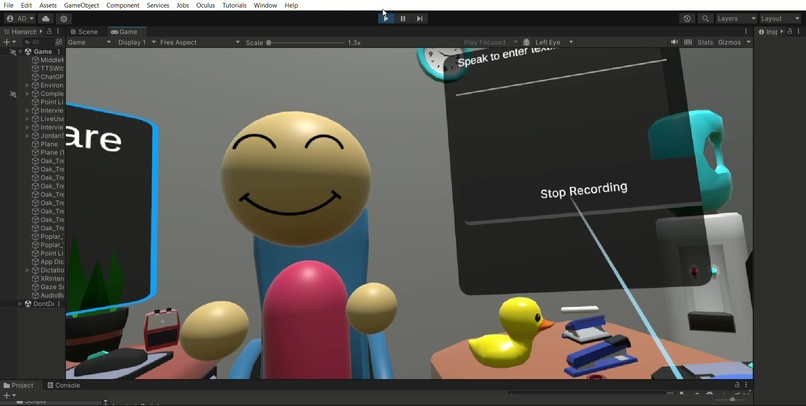806x406 pixels.
Task: Expand the Comple object in Hierarchy
Action: [x=27, y=94]
